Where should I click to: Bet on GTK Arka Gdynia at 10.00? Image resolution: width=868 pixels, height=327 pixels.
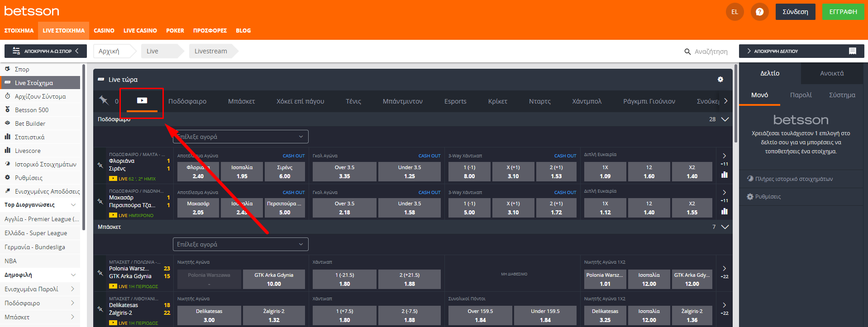click(274, 280)
